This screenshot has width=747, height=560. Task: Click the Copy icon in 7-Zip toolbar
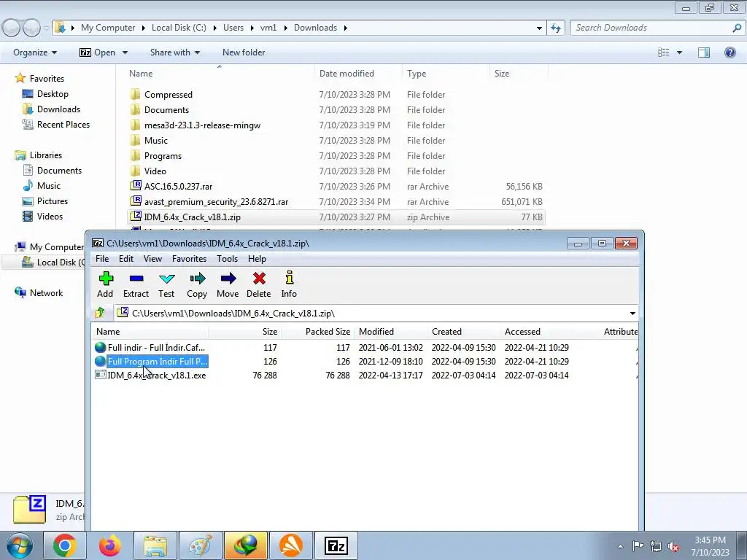pyautogui.click(x=197, y=279)
